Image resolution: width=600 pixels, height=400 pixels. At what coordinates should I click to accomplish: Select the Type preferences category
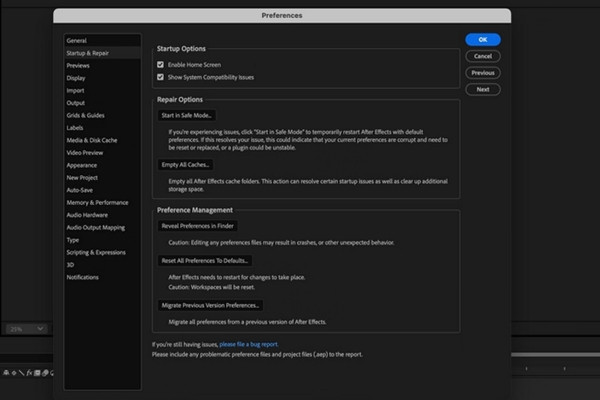102,240
